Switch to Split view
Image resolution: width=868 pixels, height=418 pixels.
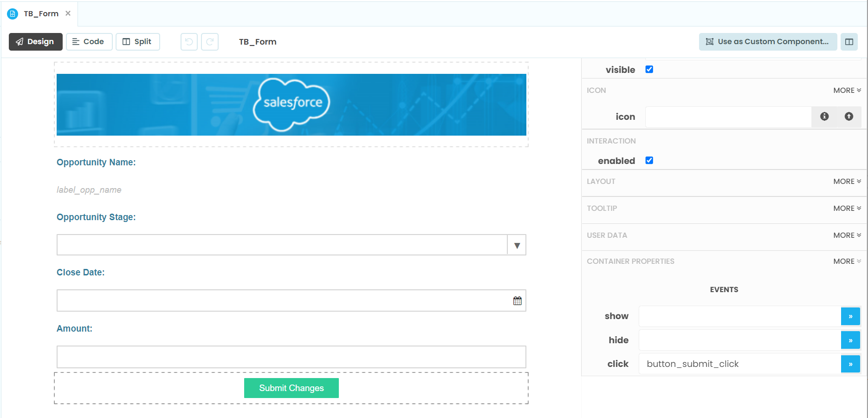pos(137,41)
